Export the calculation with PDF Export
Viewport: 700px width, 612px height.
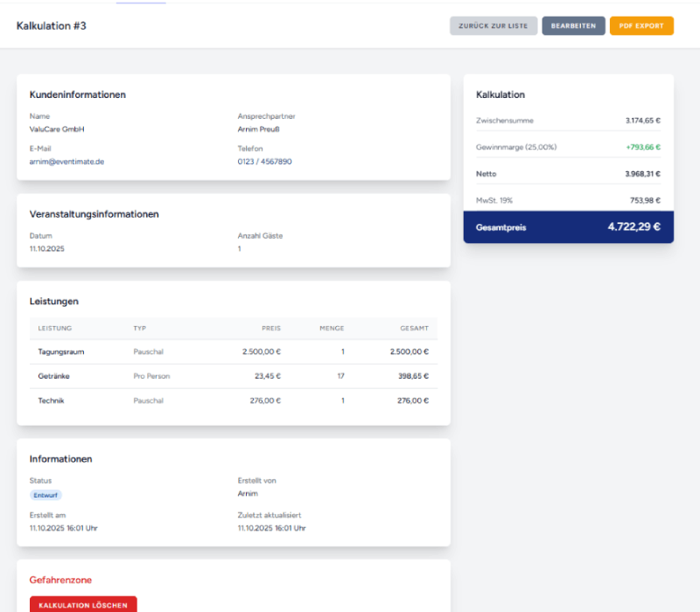click(x=641, y=26)
